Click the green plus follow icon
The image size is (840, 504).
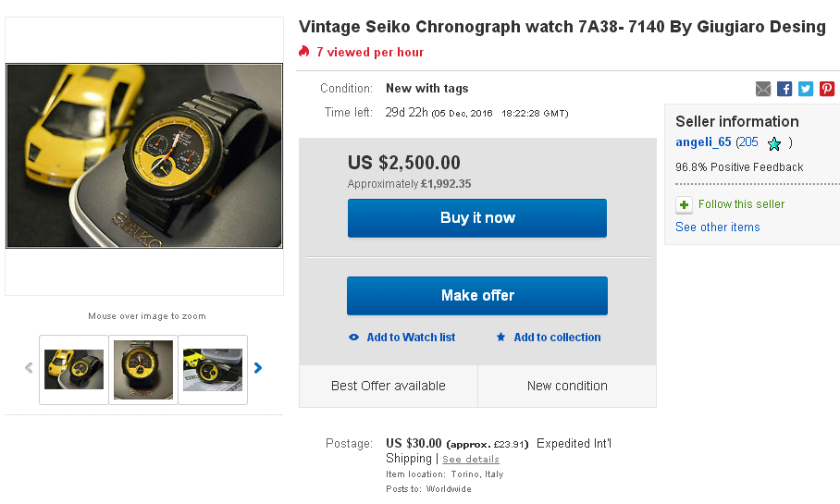(684, 204)
